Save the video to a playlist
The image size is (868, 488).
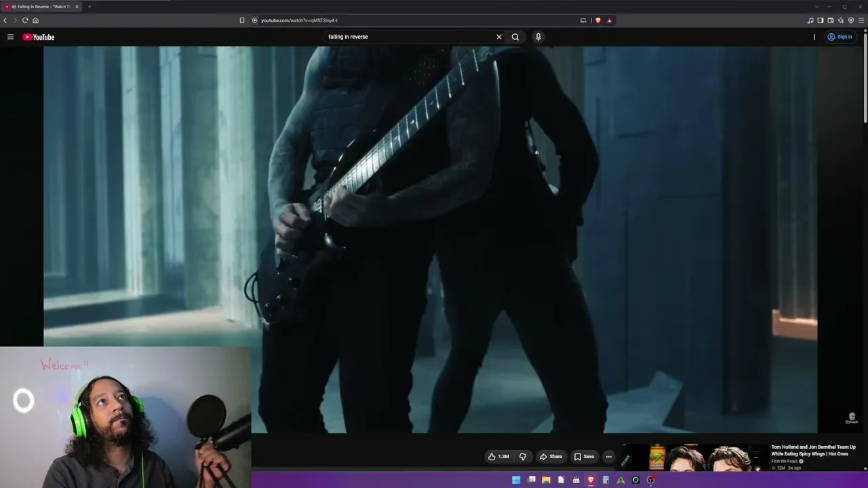(584, 457)
